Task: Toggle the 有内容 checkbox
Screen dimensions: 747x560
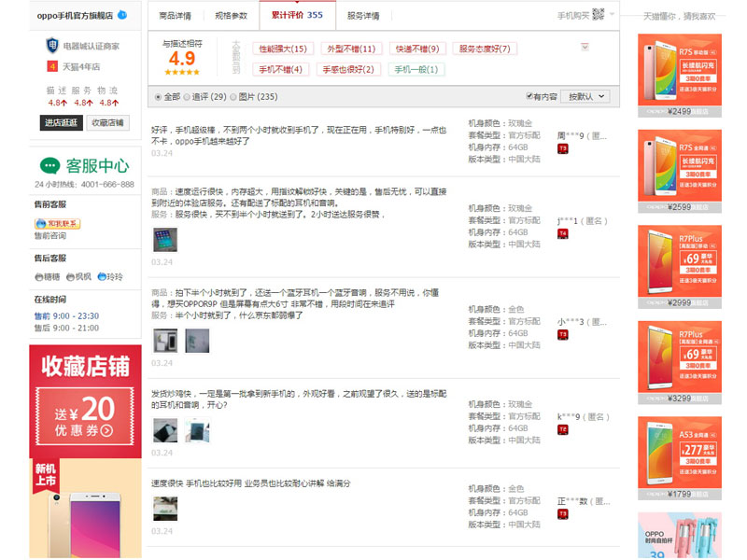Action: [x=529, y=96]
